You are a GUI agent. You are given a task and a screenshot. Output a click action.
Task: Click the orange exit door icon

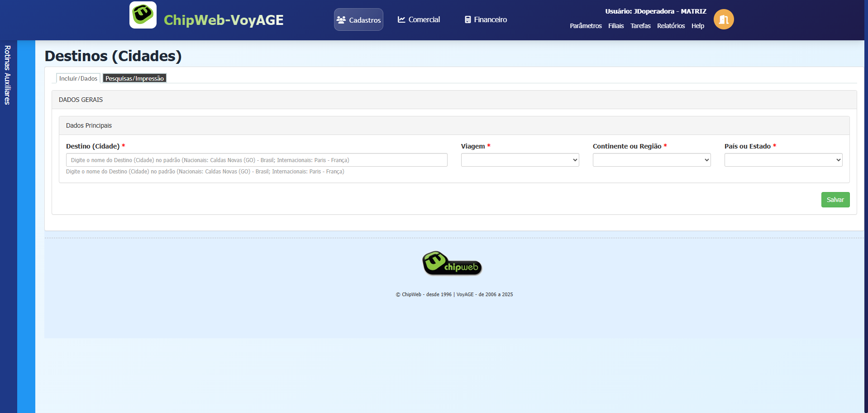coord(723,19)
